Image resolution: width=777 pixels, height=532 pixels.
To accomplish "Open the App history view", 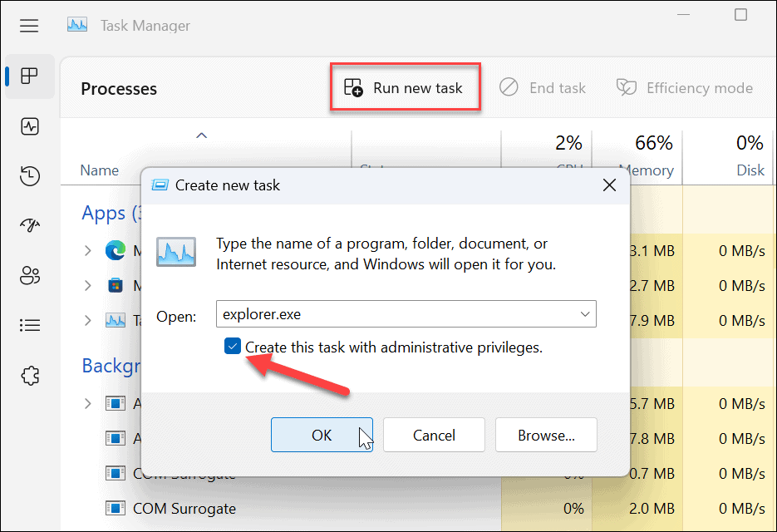I will [x=30, y=176].
